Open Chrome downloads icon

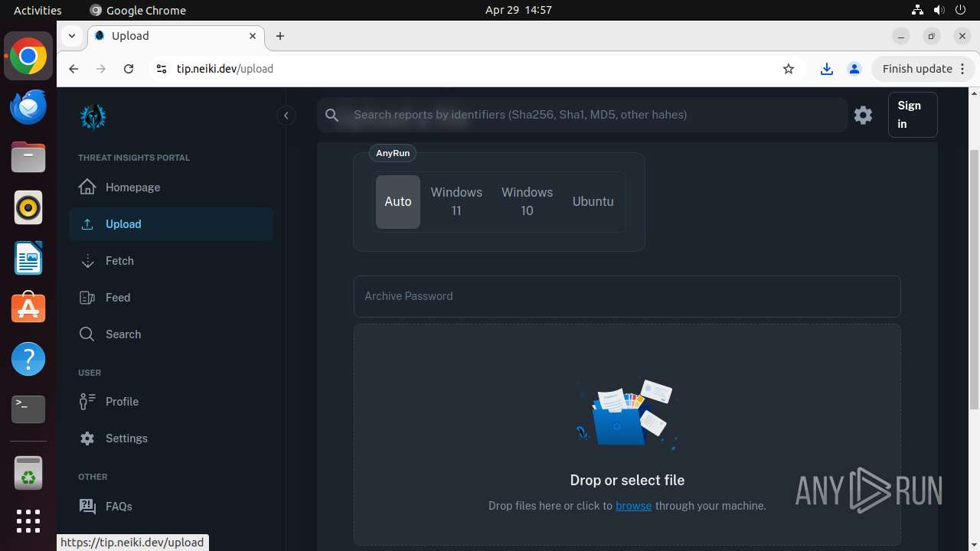827,69
